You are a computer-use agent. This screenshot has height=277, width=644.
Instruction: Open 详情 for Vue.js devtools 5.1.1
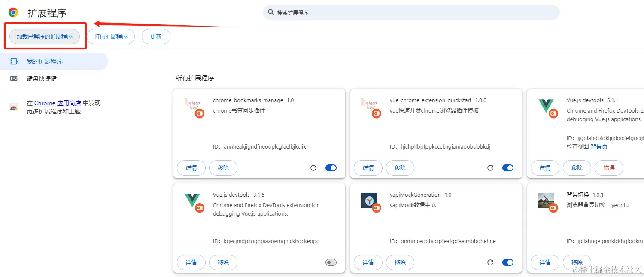click(545, 168)
